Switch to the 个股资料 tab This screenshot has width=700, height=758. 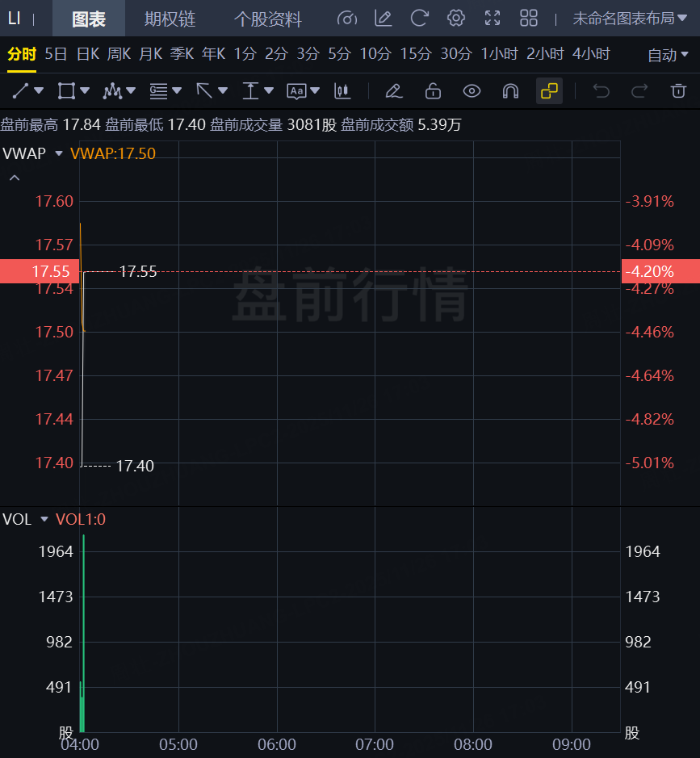(x=268, y=19)
